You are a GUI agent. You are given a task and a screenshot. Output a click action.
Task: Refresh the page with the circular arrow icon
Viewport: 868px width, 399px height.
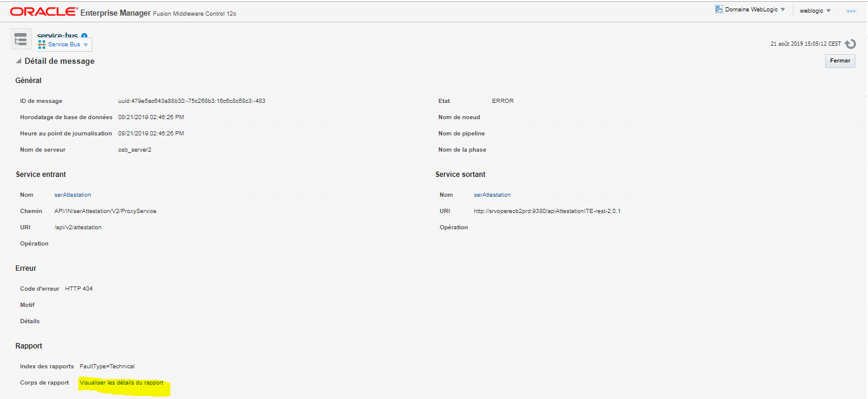pyautogui.click(x=850, y=44)
